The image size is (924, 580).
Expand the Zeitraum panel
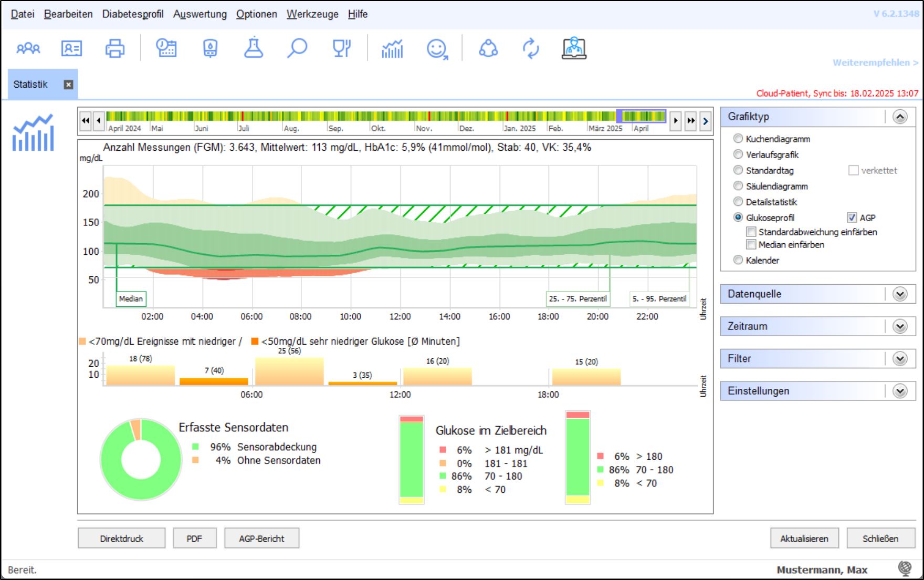[900, 327]
